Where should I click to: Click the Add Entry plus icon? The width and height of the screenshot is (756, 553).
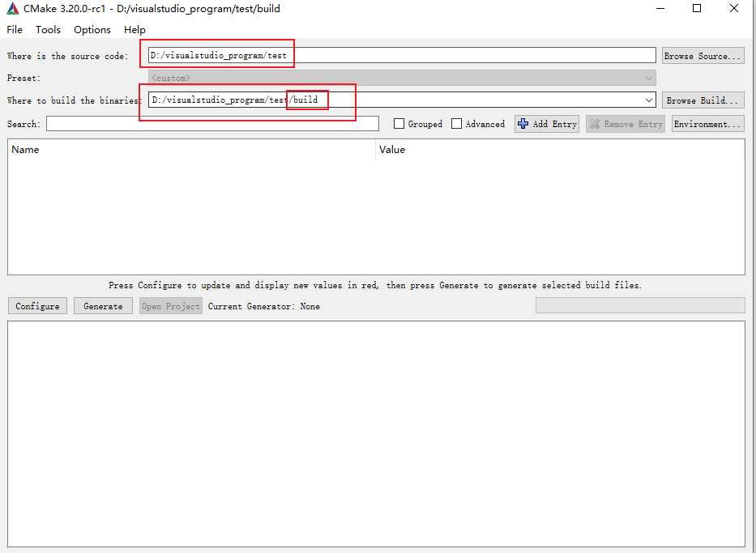[523, 124]
